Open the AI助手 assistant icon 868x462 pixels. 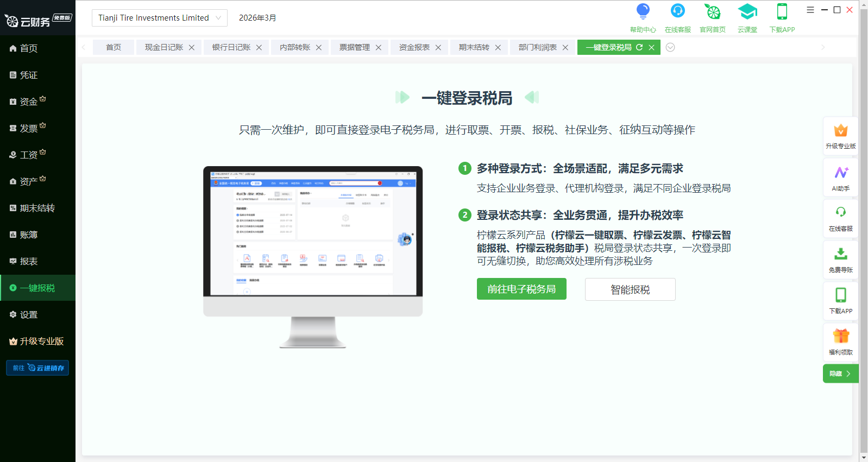pyautogui.click(x=841, y=174)
